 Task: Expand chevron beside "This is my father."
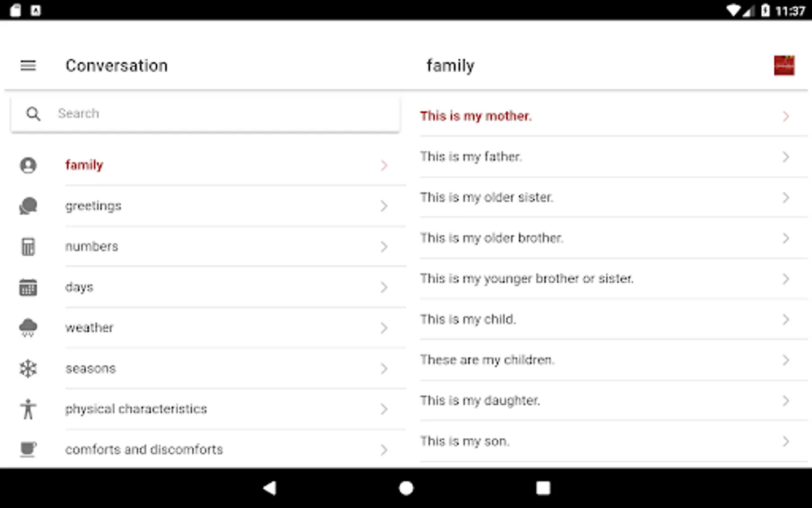coord(785,157)
